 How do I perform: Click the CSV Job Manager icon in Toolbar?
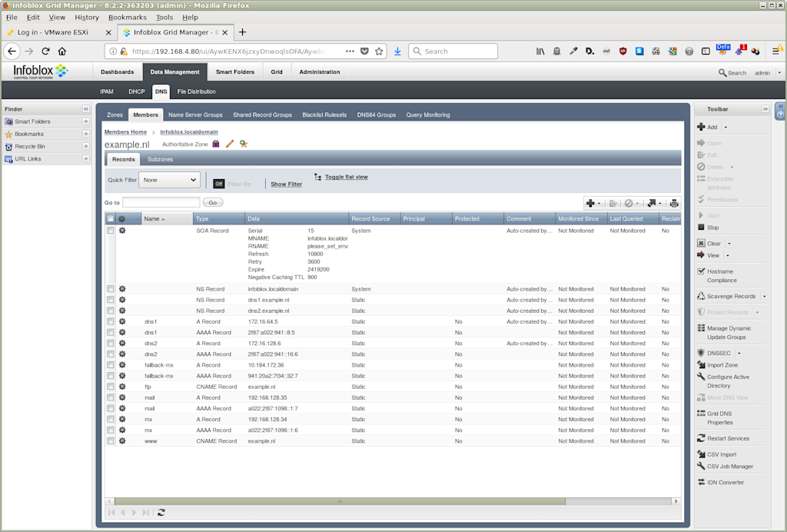(x=701, y=466)
